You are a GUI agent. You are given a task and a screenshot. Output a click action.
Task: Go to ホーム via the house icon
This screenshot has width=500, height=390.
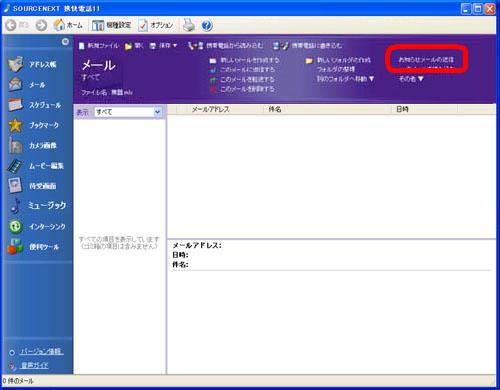[x=68, y=25]
